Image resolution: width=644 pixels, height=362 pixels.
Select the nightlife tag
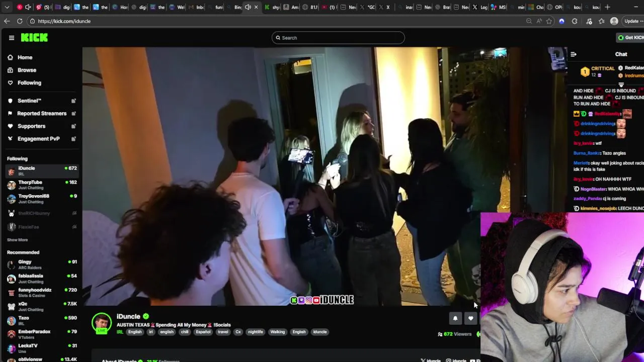255,332
